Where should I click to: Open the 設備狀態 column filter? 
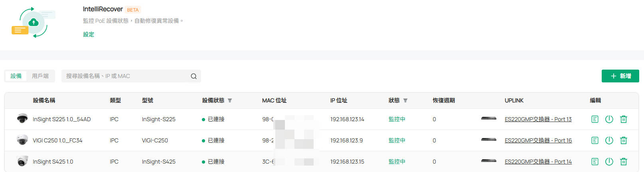click(x=230, y=100)
